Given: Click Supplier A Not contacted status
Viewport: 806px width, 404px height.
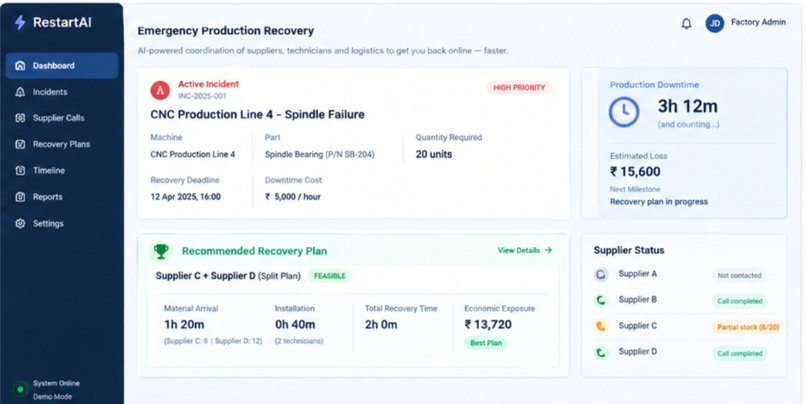Looking at the screenshot, I should click(x=739, y=276).
